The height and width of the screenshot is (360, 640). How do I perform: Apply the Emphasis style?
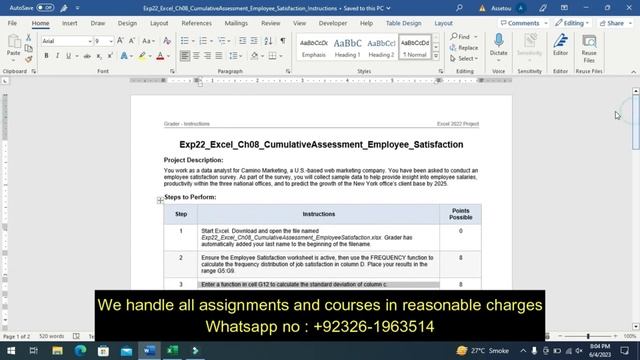(x=313, y=47)
